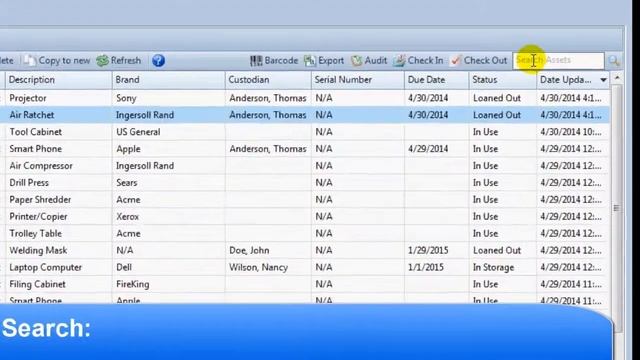Image resolution: width=640 pixels, height=360 pixels.
Task: Select the Filing Cabinet row
Action: coord(305,284)
